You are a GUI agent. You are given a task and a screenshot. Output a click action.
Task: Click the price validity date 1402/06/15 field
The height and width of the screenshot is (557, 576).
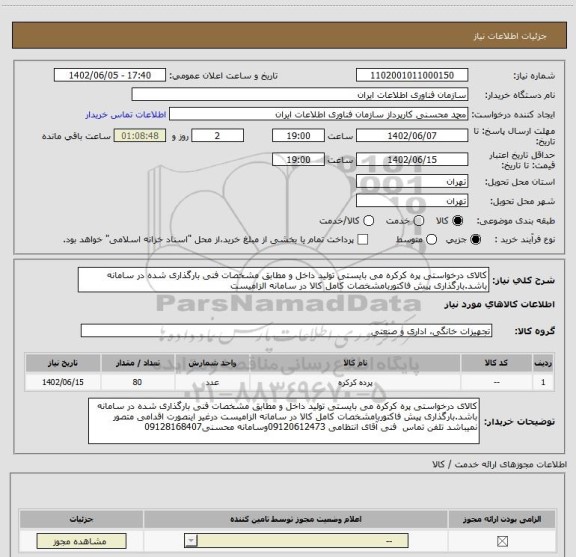[412, 159]
